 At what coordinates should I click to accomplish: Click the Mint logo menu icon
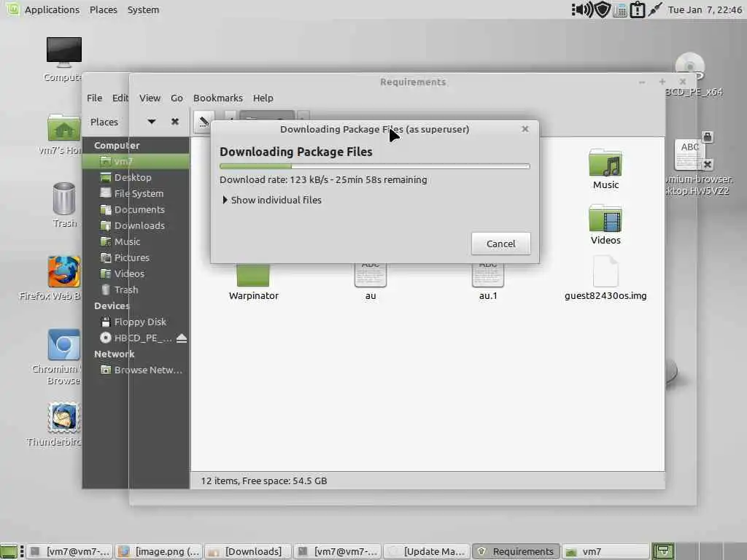12,9
